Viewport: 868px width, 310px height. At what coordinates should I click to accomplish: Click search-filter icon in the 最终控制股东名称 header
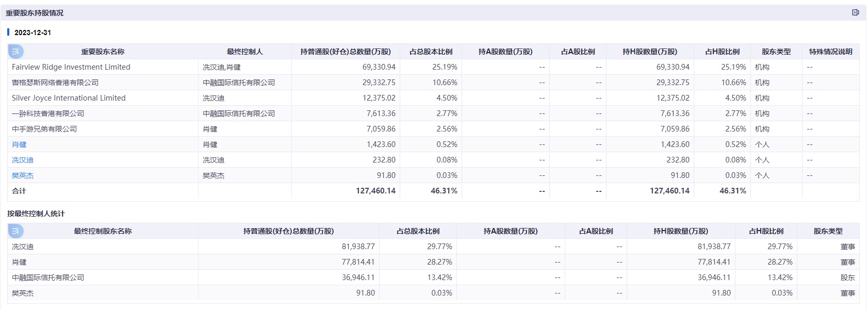(15, 231)
